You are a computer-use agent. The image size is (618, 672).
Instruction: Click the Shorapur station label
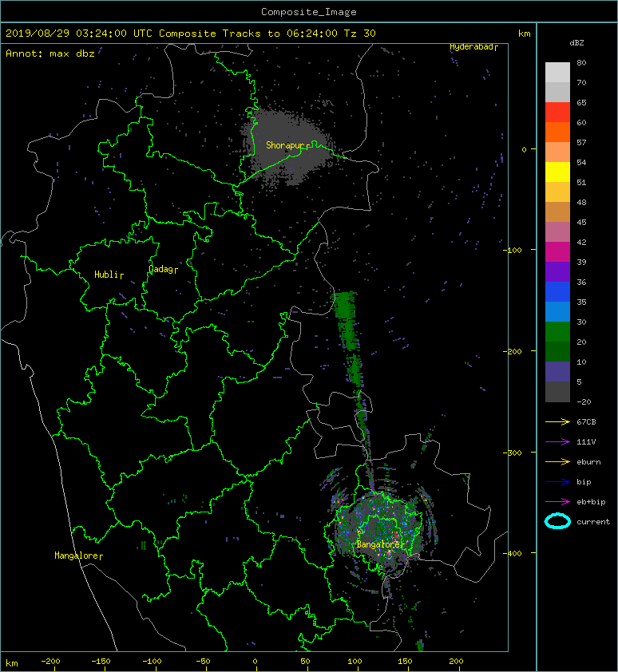pos(286,145)
